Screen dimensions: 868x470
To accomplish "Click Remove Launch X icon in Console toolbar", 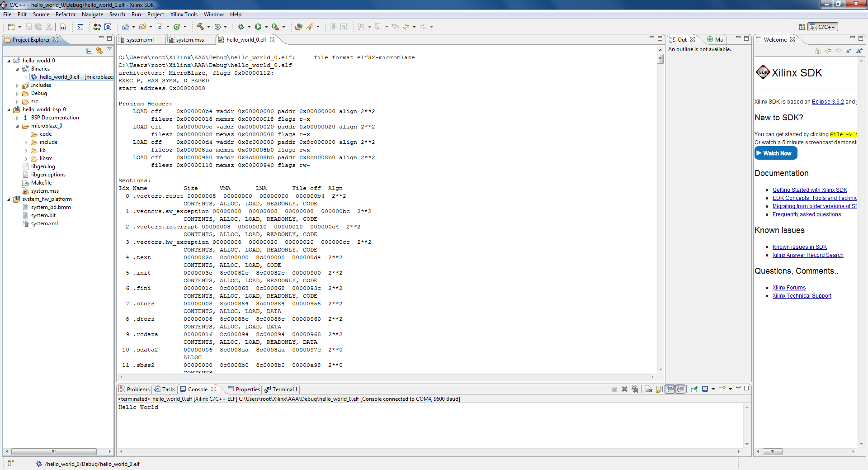I will (x=624, y=389).
